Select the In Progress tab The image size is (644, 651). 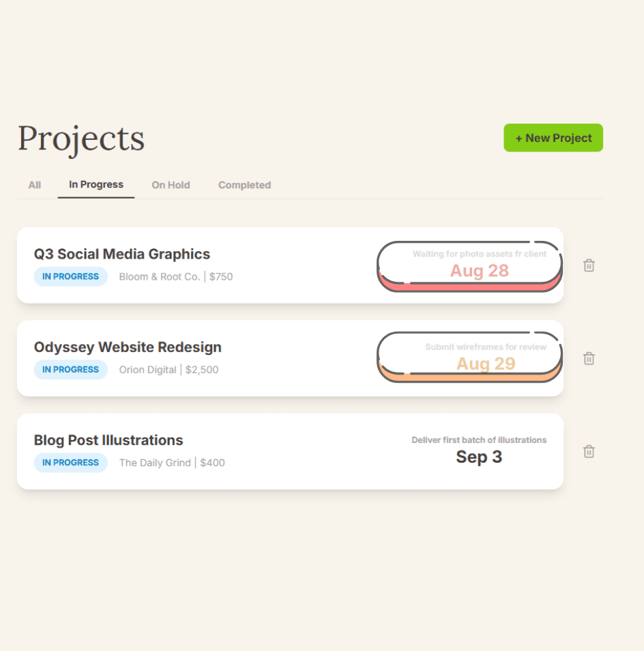[x=96, y=184]
